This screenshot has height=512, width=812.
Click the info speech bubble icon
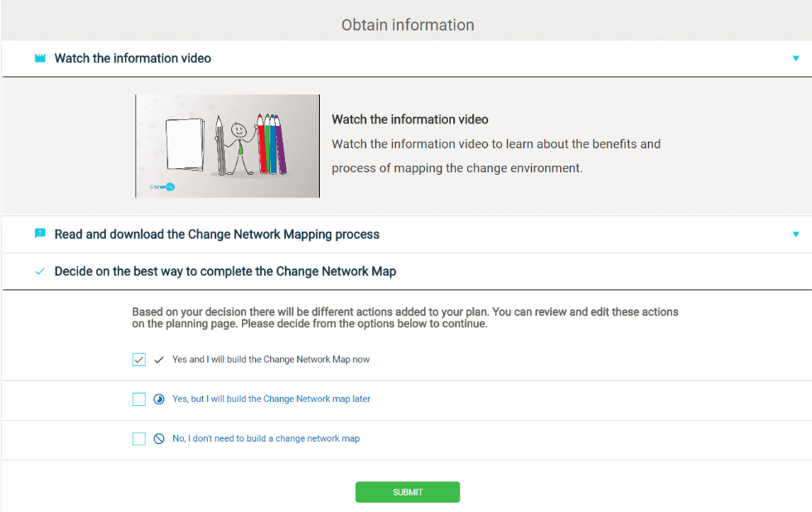click(40, 234)
